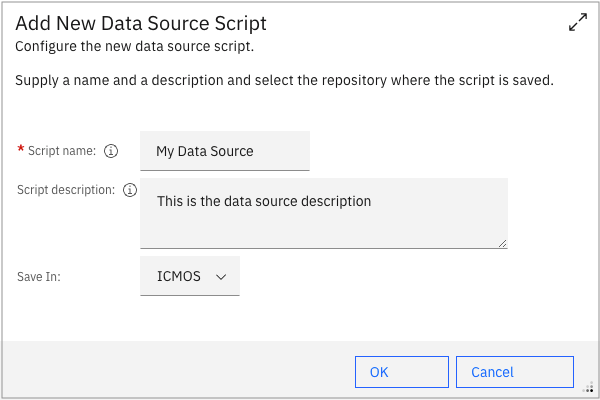Expand dialog using the maximize arrows icon

tap(578, 22)
